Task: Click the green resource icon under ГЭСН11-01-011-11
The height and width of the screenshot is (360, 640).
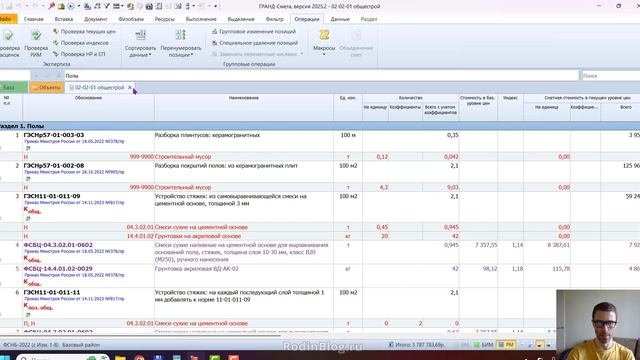Action: (28, 315)
